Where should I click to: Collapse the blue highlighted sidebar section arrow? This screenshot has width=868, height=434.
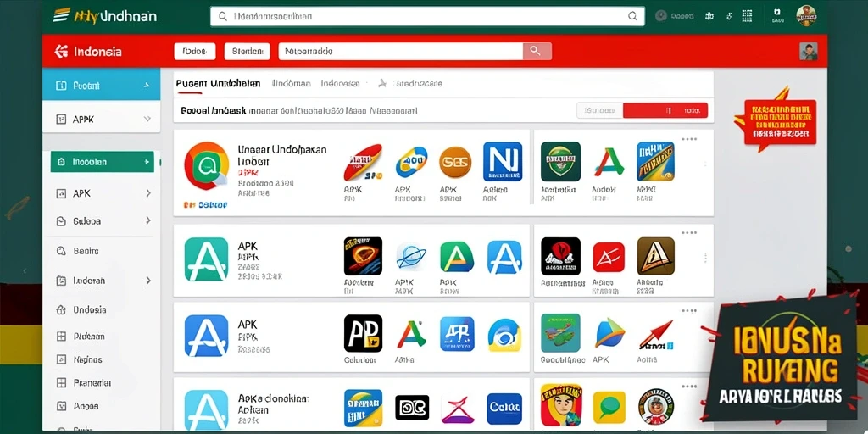coord(146,86)
